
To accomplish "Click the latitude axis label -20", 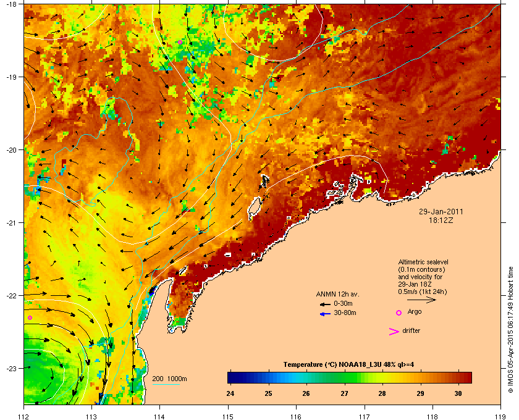I will pos(11,149).
